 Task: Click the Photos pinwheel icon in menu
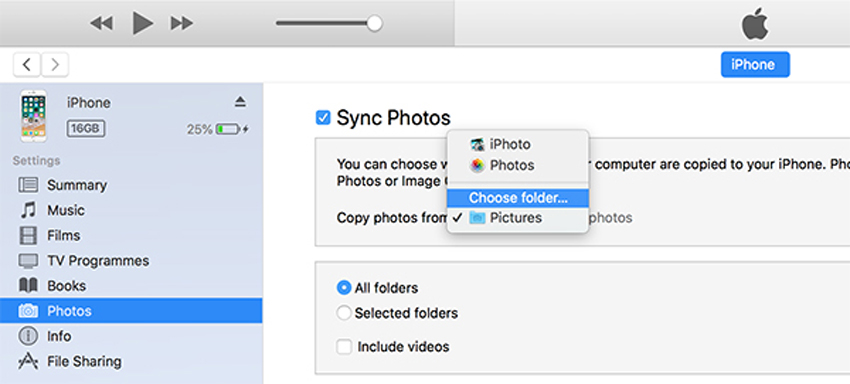coord(478,165)
